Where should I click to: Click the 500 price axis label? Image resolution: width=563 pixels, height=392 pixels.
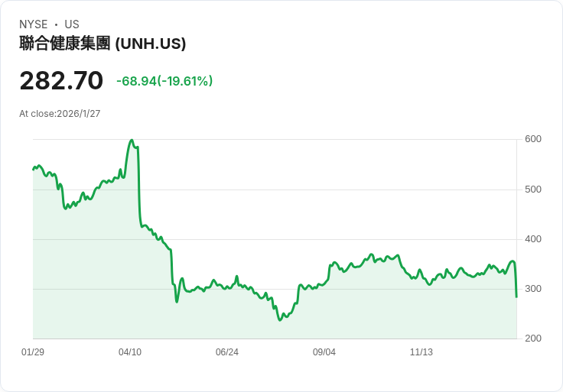(533, 190)
